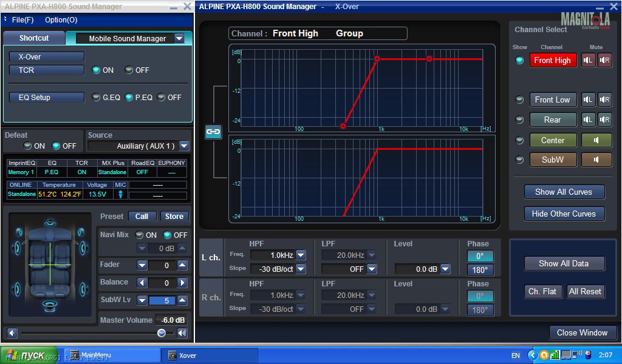Turn TCR OFF
Viewport: 622px width, 364px height.
click(x=129, y=70)
